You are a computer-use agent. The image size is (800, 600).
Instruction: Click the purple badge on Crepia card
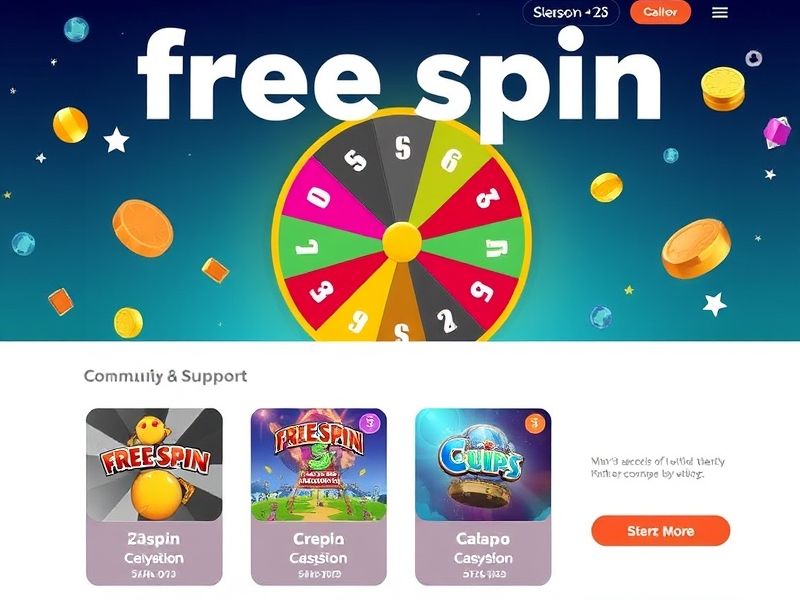370,423
